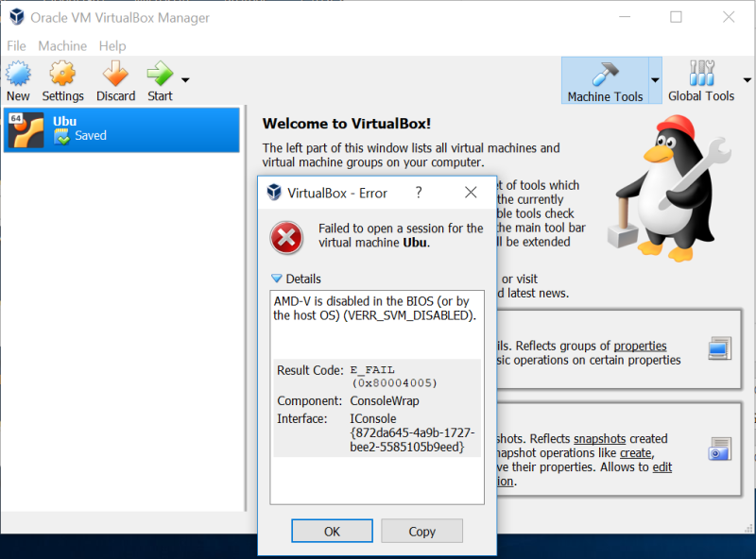Click the properties link in Details pane
Image resolution: width=756 pixels, height=559 pixels.
tap(640, 346)
